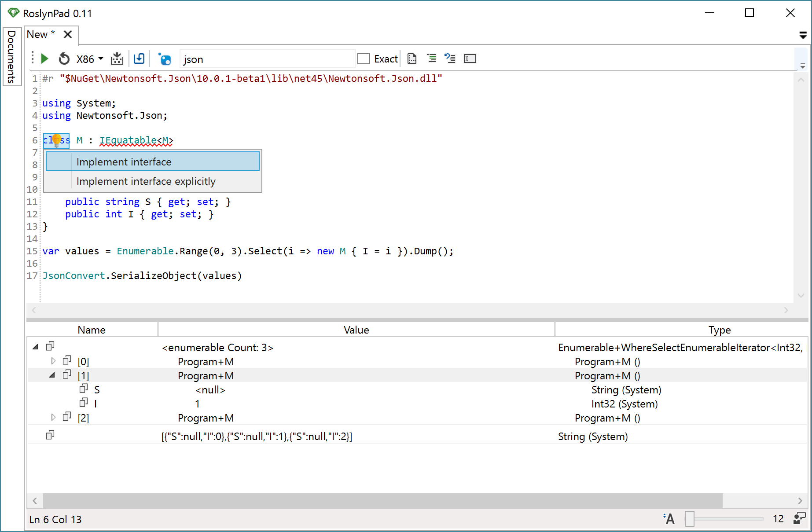Open the Documents side panel tab
The height and width of the screenshot is (532, 812).
point(11,56)
